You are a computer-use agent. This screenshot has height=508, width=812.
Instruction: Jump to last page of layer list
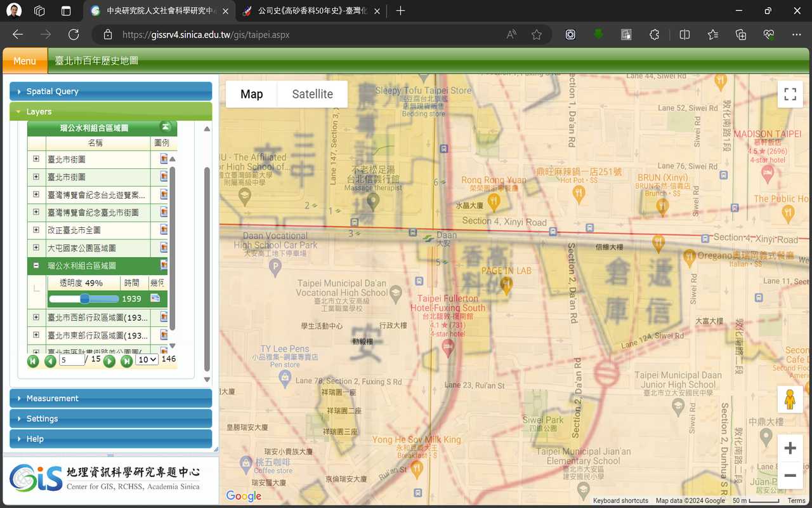coord(126,361)
